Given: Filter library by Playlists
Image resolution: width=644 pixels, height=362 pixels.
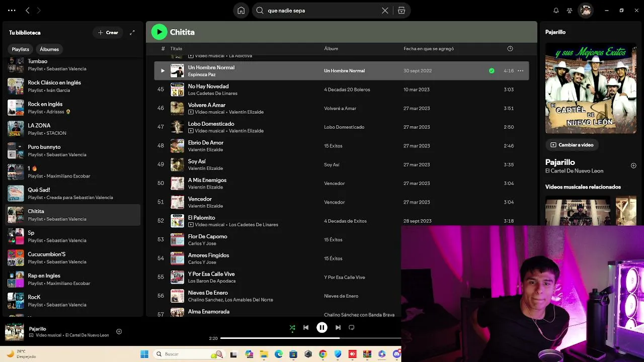Looking at the screenshot, I should coord(21,49).
